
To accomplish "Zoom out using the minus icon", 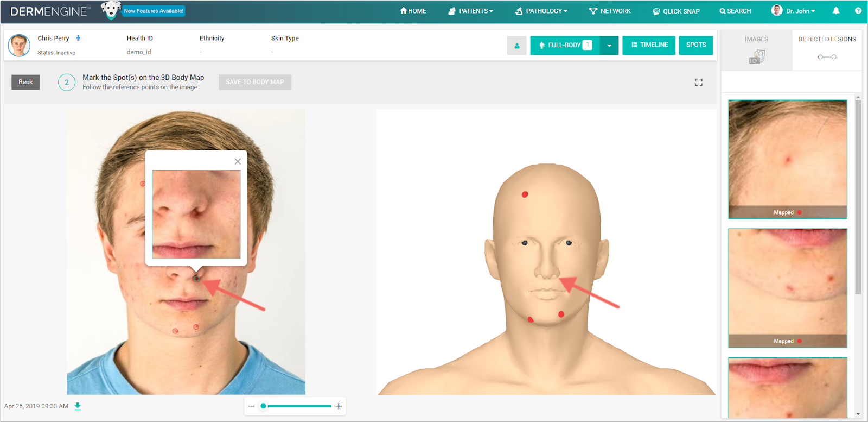I will point(251,406).
